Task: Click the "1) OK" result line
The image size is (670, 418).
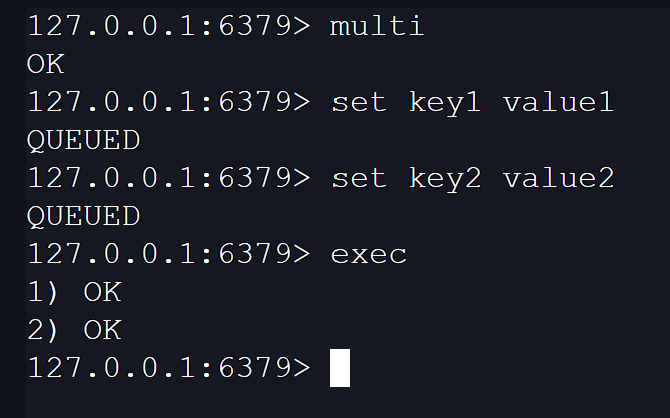Action: 74,292
